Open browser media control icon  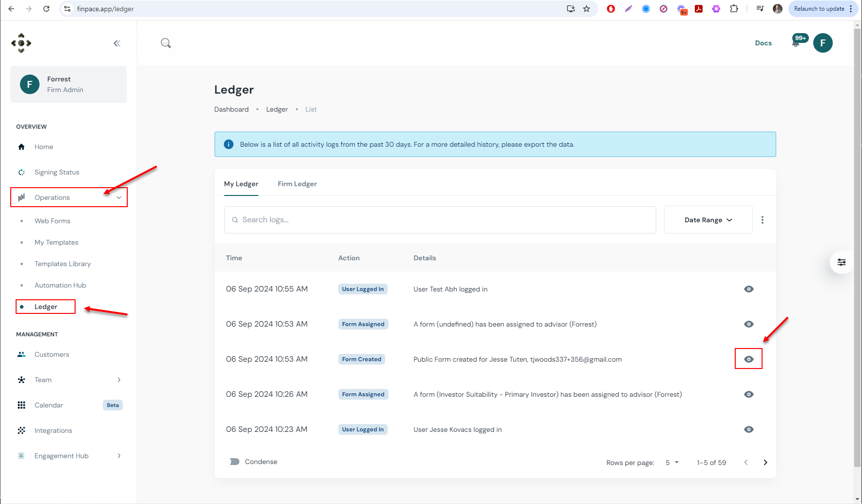(760, 9)
